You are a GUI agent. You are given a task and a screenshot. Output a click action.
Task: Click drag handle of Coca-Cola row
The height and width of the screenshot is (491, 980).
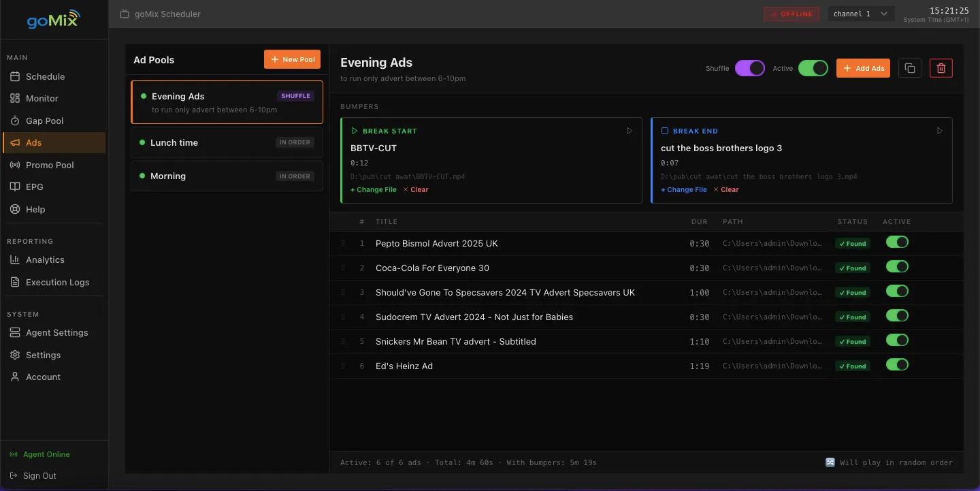click(343, 268)
